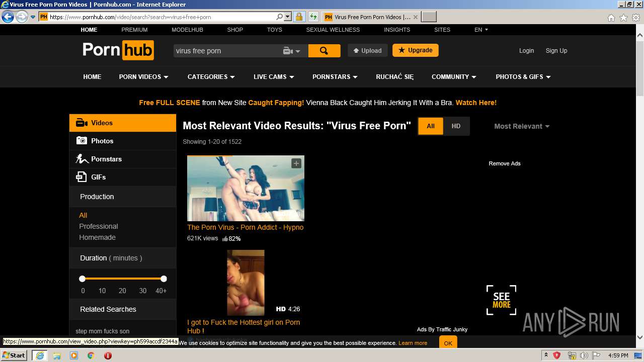Click the orange magnifier search button
Image resolution: width=644 pixels, height=362 pixels.
324,51
